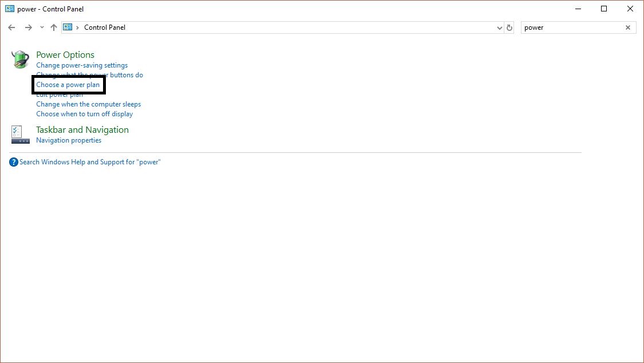Select the Control Panel breadcrumb text
The height and width of the screenshot is (363, 644).
pos(105,27)
